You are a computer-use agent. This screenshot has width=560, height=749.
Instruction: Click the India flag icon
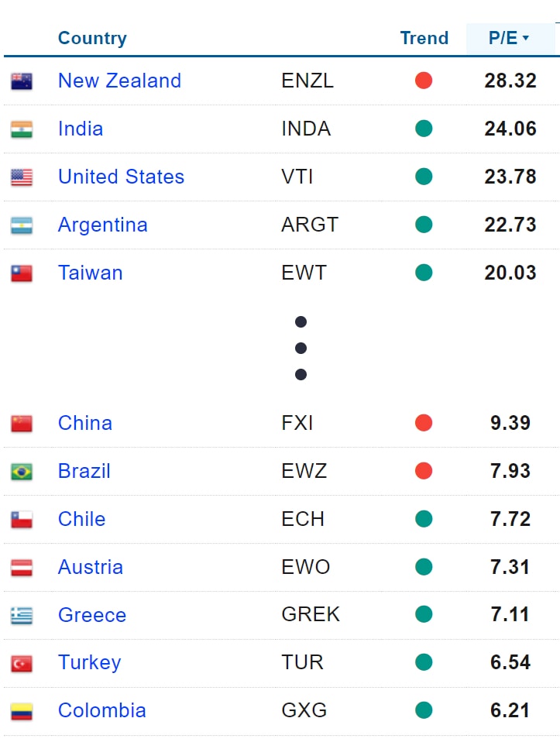[x=22, y=129]
